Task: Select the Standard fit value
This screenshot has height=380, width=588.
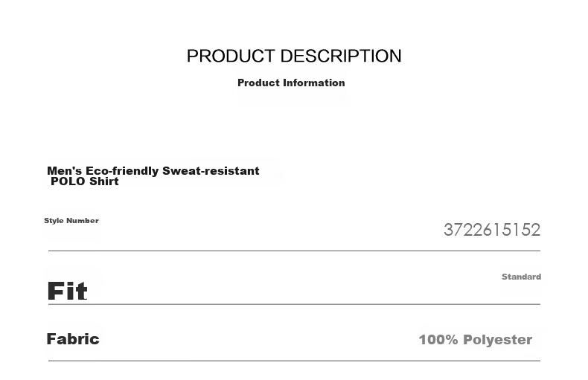Action: click(521, 277)
